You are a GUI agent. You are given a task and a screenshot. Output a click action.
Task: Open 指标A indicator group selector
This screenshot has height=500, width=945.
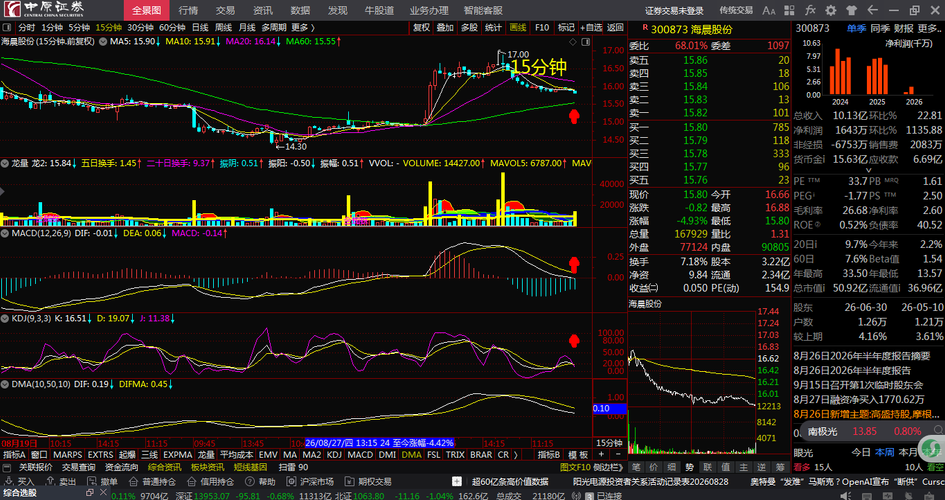pyautogui.click(x=14, y=455)
